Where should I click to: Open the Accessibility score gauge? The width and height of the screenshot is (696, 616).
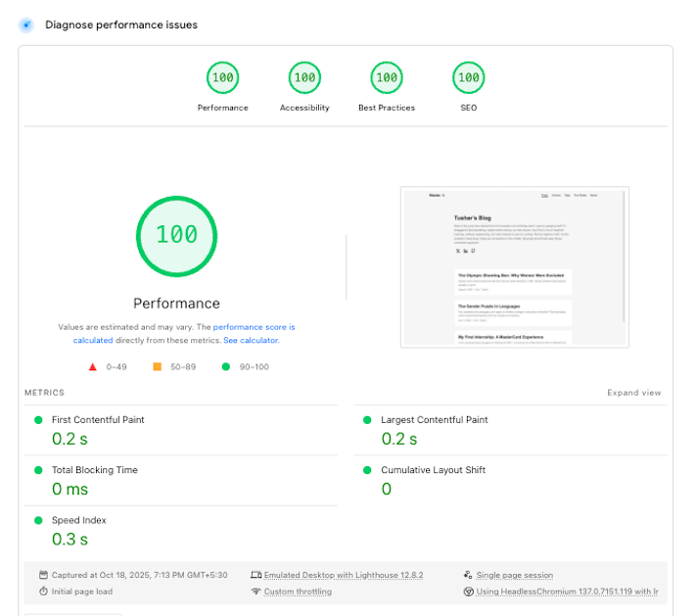(x=304, y=78)
